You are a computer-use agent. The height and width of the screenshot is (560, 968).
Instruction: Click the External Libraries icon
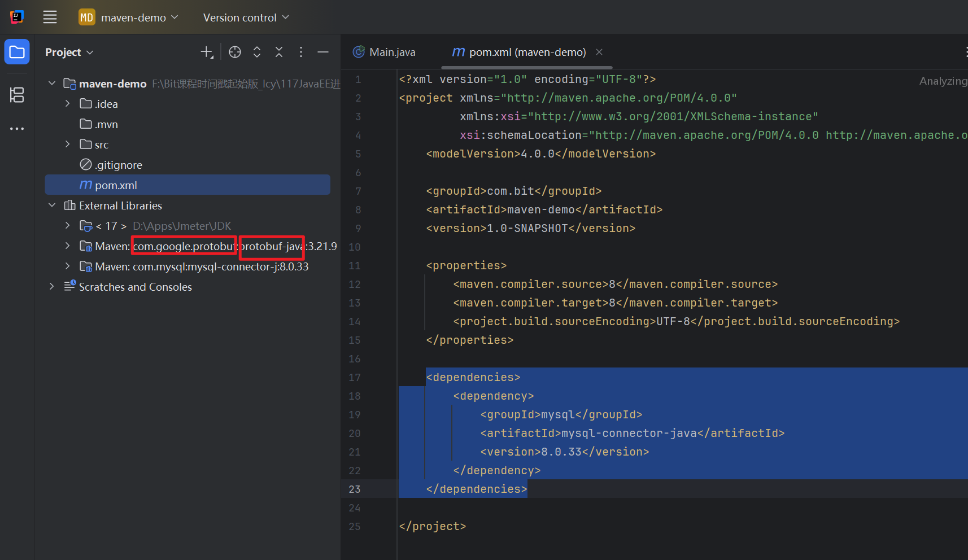[x=70, y=205]
